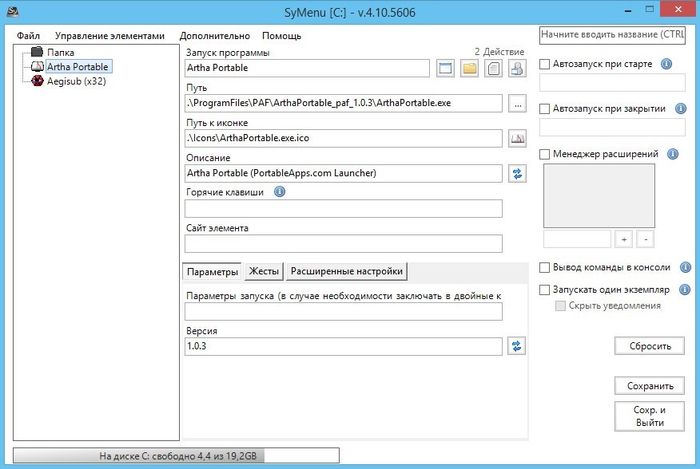Open the Файл menu
Image resolution: width=700 pixels, height=469 pixels.
pos(28,36)
